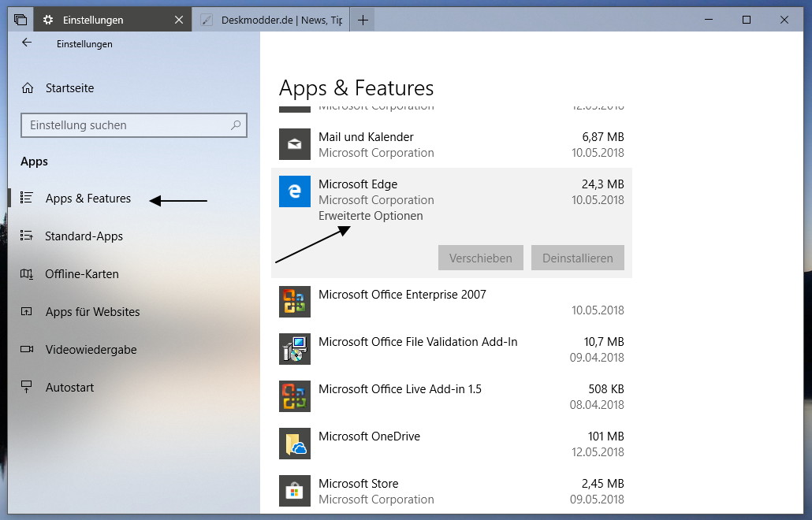Close the Einstellungen window
Screen dimensions: 812x520
click(784, 20)
